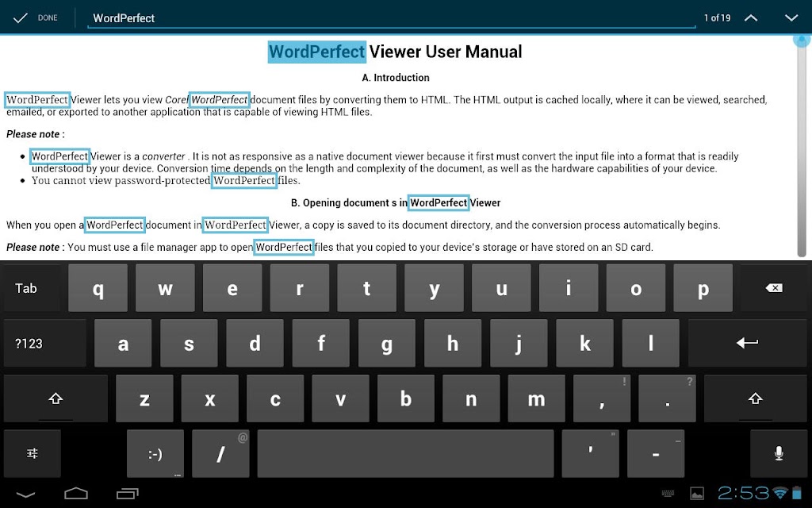Tap the u key

tap(501, 288)
